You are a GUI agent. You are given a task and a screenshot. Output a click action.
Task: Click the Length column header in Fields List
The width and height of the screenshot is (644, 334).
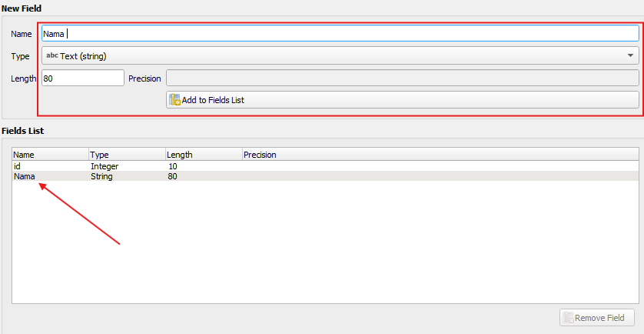[x=204, y=155]
